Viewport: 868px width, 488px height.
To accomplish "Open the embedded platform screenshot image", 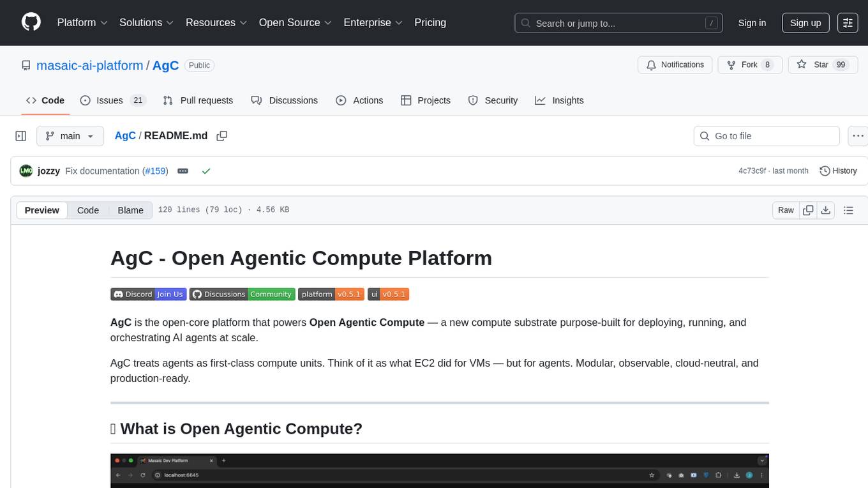I will click(440, 471).
